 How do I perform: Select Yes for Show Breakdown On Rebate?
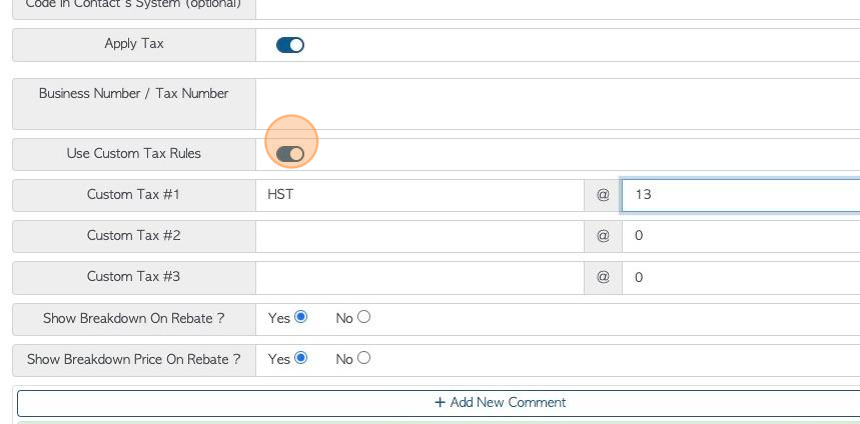point(301,317)
